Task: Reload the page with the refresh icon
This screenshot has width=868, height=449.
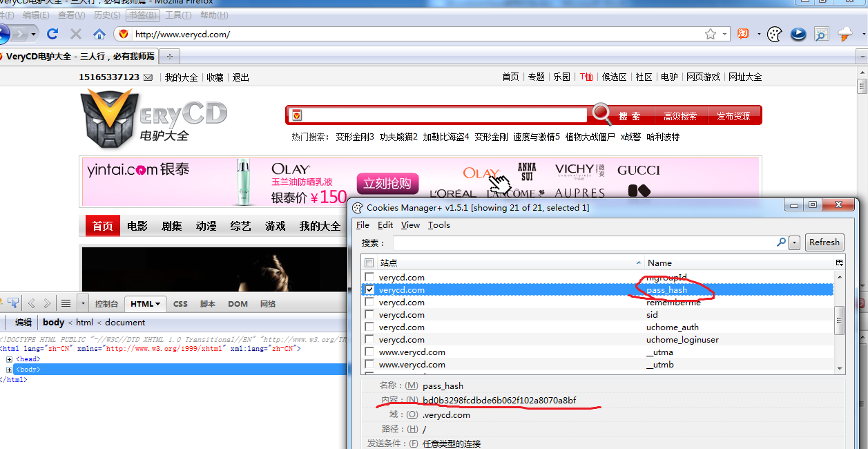Action: [52, 34]
